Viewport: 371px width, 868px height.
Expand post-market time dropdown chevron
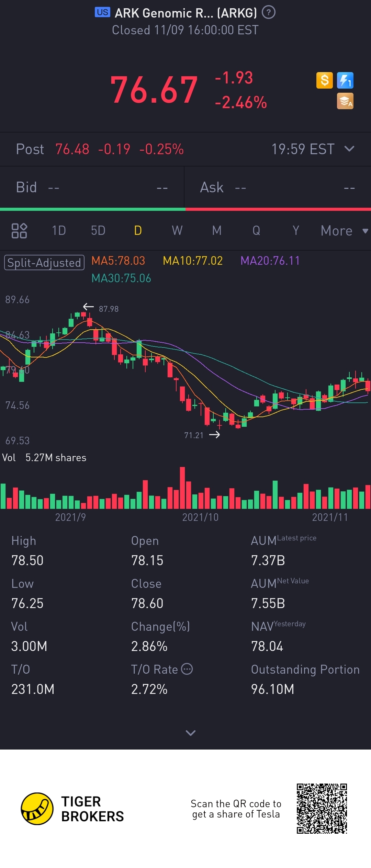pos(349,149)
